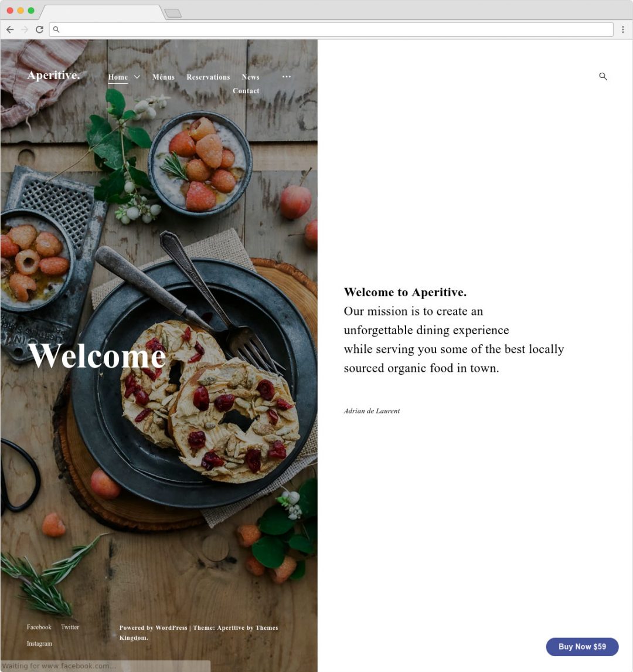Click the address bar search icon

[x=56, y=29]
